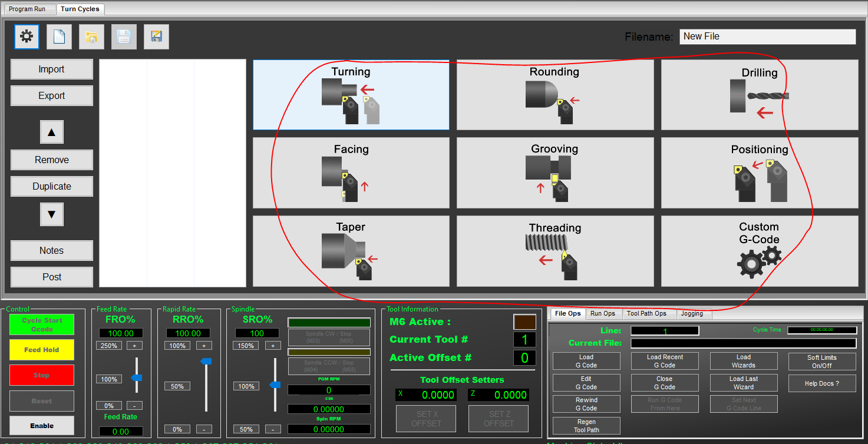
Task: Open a file using the folder icon
Action: point(91,37)
